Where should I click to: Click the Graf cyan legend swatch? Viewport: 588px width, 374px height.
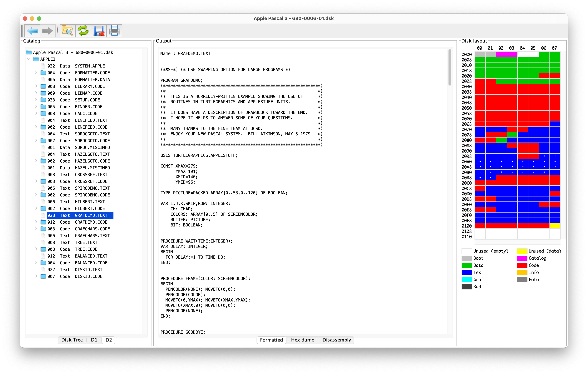pyautogui.click(x=467, y=280)
